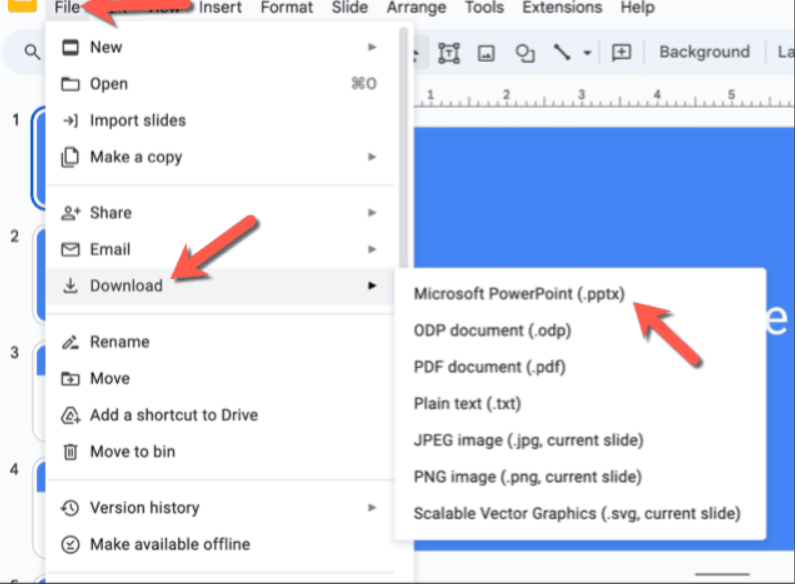Choose PDF document (.pdf) download format
797x585 pixels.
click(489, 367)
